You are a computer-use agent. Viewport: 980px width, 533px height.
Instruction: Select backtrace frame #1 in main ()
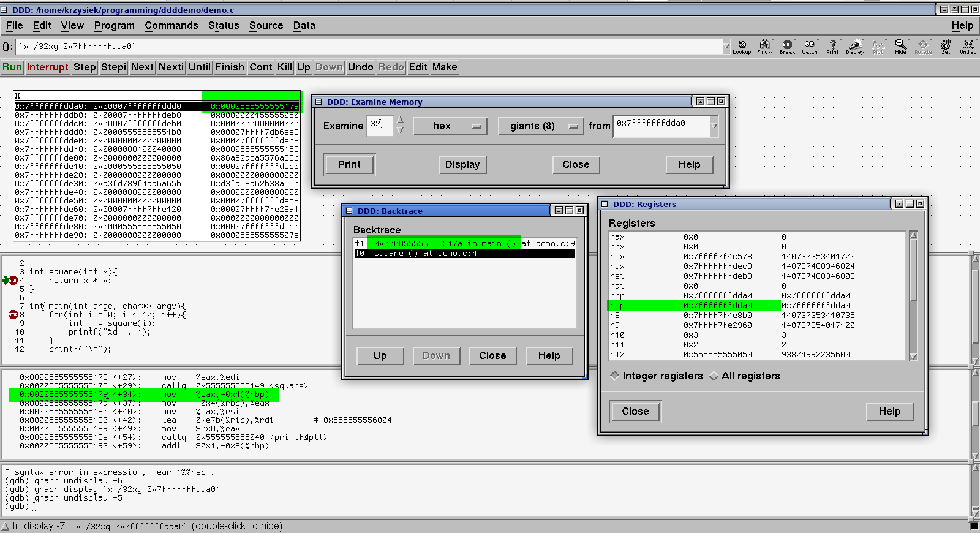point(465,244)
